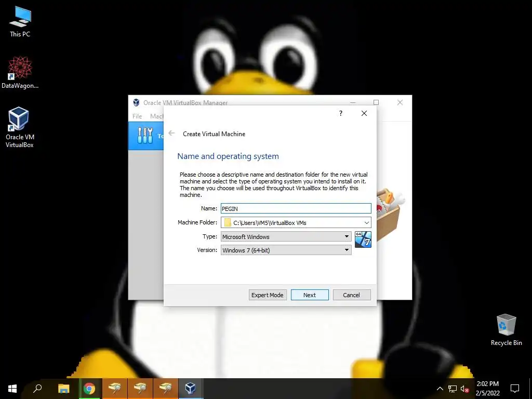The height and width of the screenshot is (399, 532).
Task: Click the VirtualBox taskbar icon
Action: click(190, 389)
